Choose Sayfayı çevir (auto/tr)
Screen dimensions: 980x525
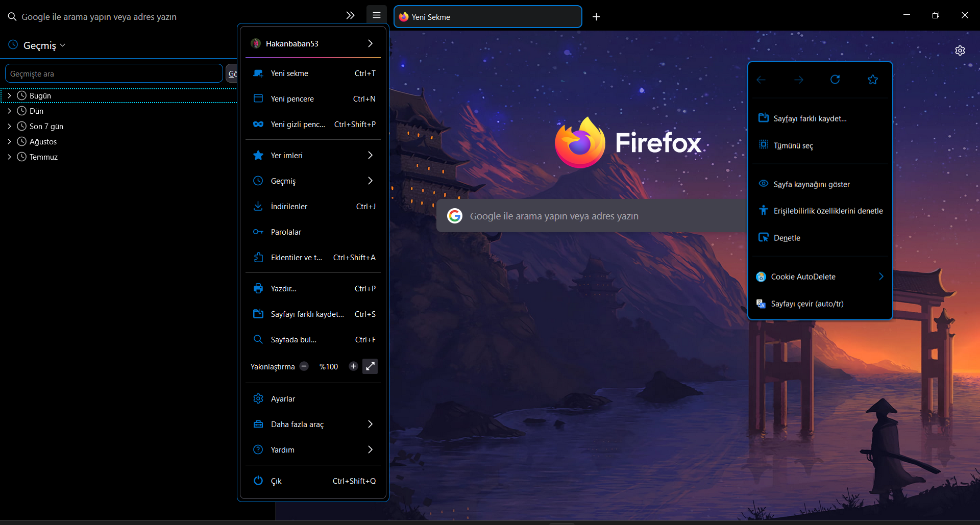[820, 304]
